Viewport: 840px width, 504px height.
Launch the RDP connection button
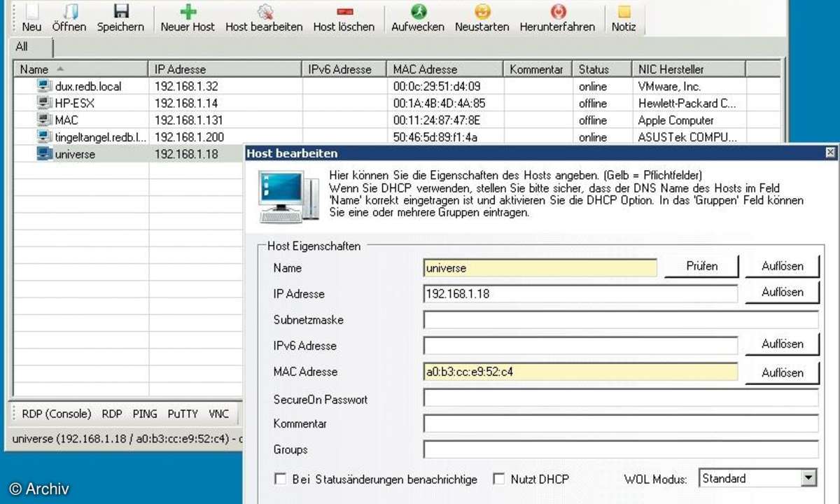[x=112, y=414]
